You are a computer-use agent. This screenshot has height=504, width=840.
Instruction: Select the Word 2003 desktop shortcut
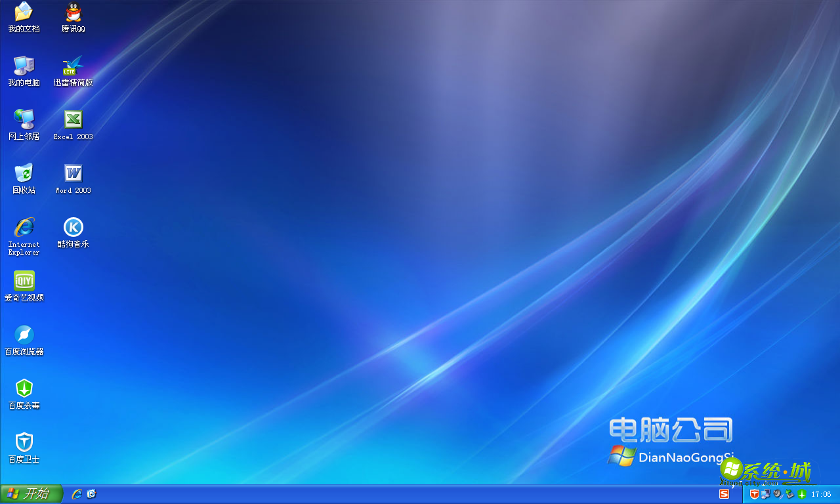[73, 174]
